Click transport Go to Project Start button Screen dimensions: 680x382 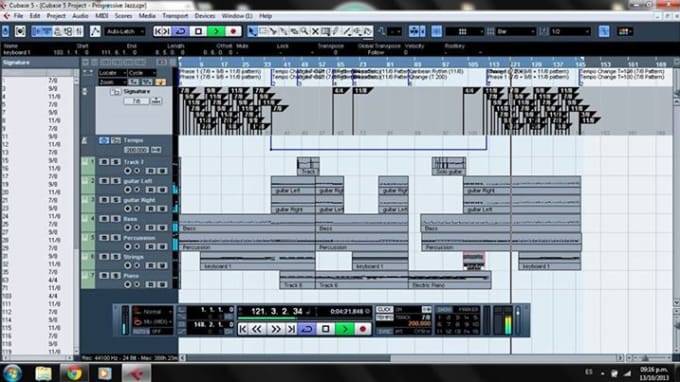243,329
